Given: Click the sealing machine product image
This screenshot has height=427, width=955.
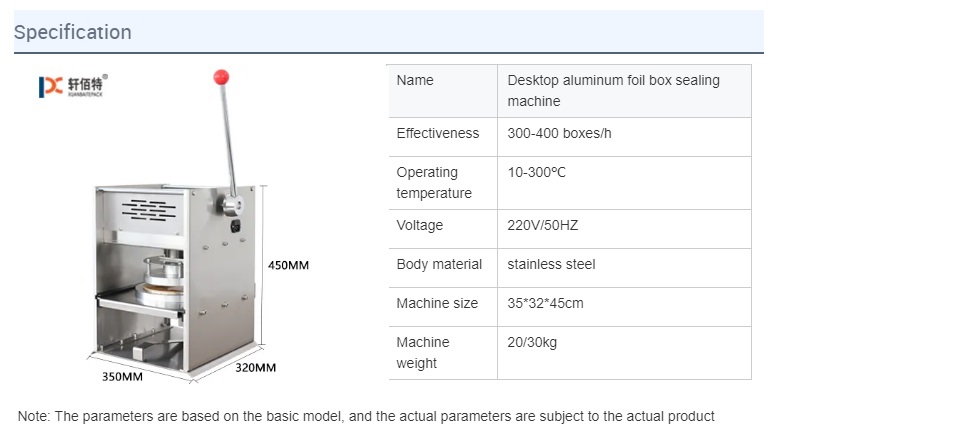Looking at the screenshot, I should point(177,225).
